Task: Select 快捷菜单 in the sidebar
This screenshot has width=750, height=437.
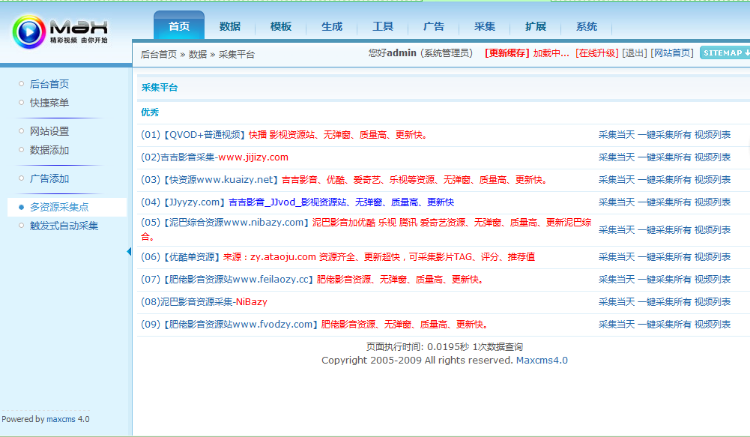Action: point(49,103)
